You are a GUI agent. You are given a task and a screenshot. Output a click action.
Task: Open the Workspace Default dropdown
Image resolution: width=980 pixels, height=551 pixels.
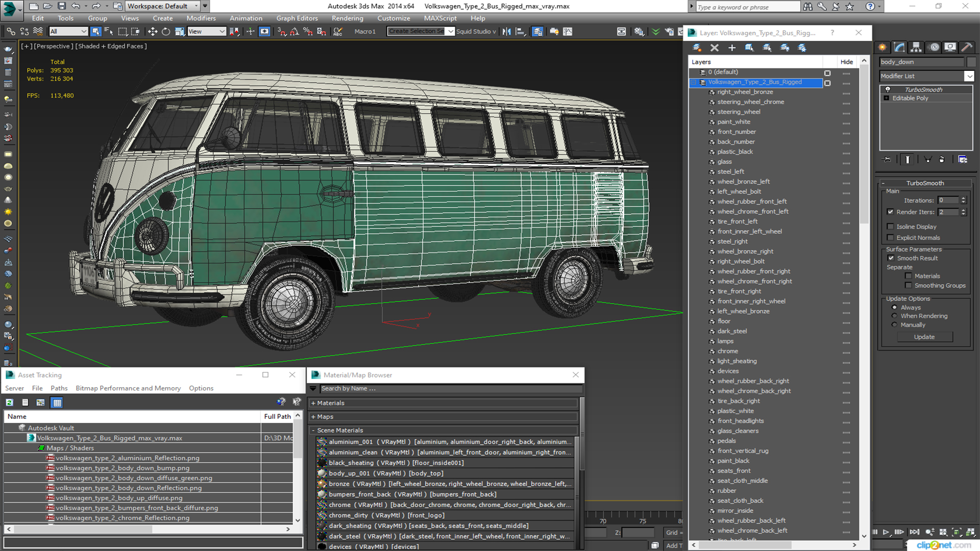(197, 6)
